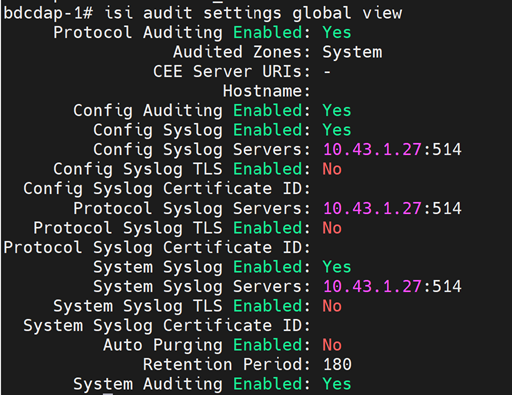
Task: Click the 'isi audit settings global view' command
Action: 253,13
